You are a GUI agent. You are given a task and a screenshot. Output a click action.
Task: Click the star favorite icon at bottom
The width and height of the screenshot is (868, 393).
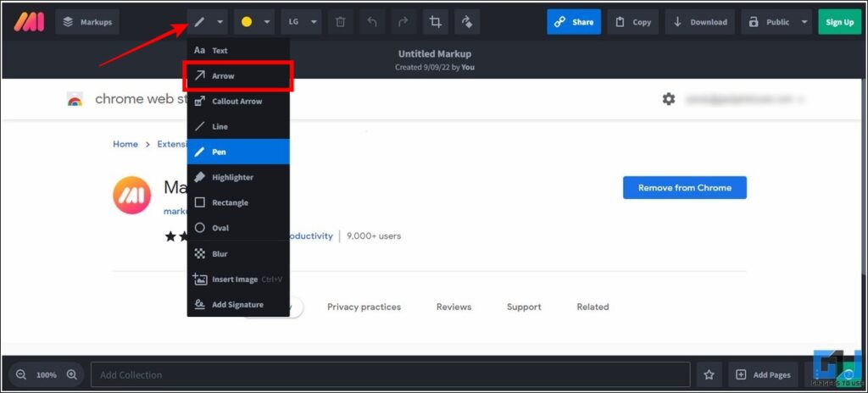tap(709, 374)
